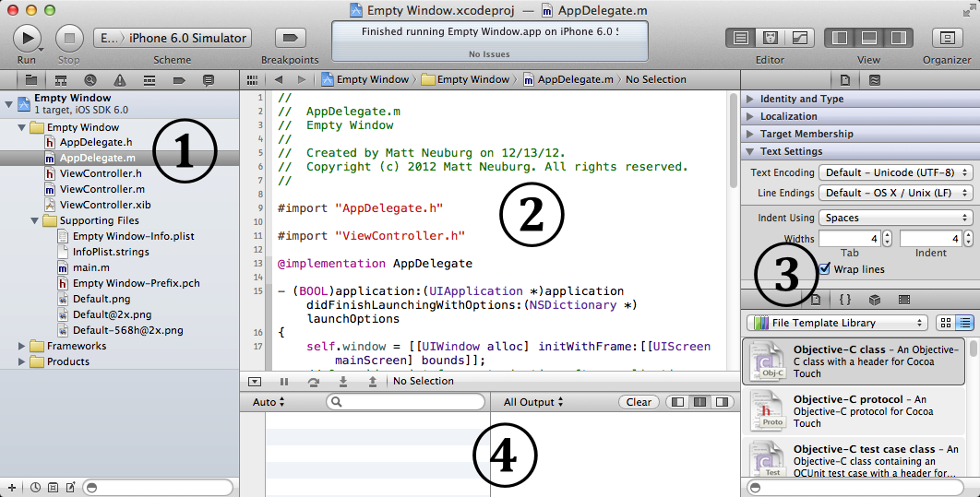Expand the Products group
980x497 pixels.
[22, 361]
